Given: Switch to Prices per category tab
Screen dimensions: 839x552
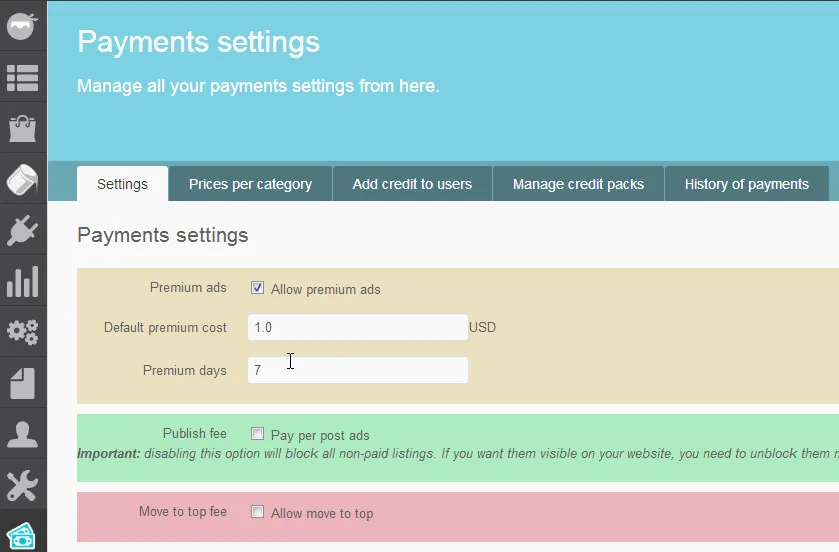Looking at the screenshot, I should click(250, 184).
